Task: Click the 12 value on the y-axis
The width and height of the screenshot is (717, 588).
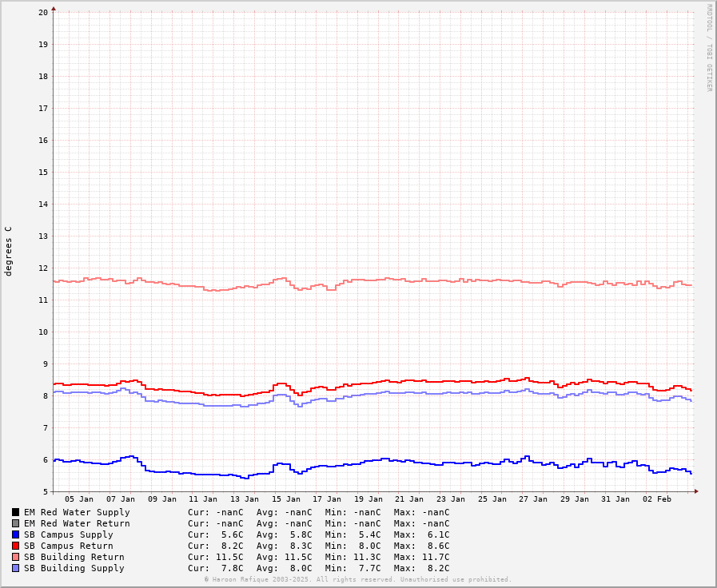Action: pos(43,268)
